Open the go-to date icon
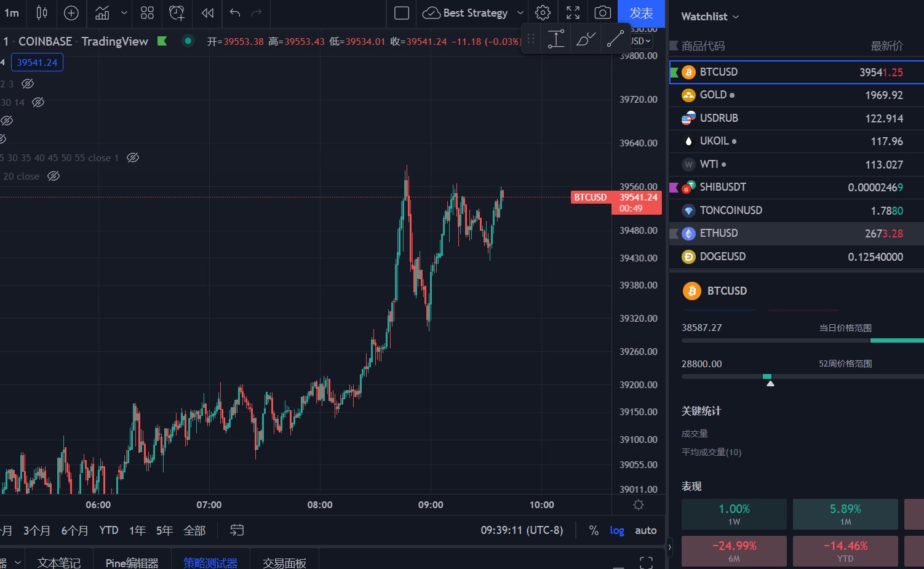Viewport: 924px width, 569px height. pyautogui.click(x=237, y=530)
